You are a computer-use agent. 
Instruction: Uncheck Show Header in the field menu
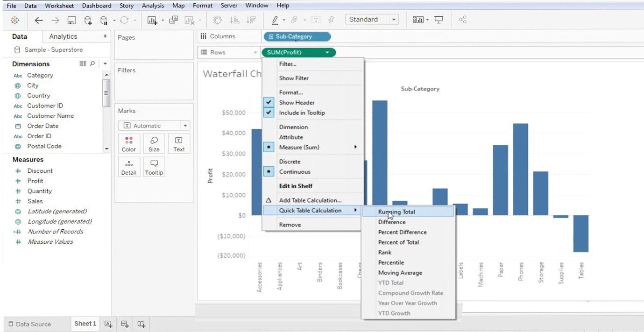click(297, 102)
